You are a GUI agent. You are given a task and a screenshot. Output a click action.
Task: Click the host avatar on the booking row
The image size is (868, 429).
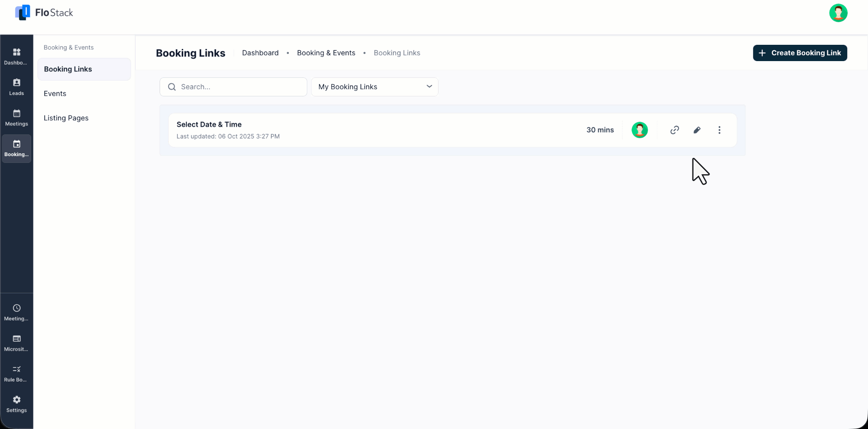click(639, 130)
